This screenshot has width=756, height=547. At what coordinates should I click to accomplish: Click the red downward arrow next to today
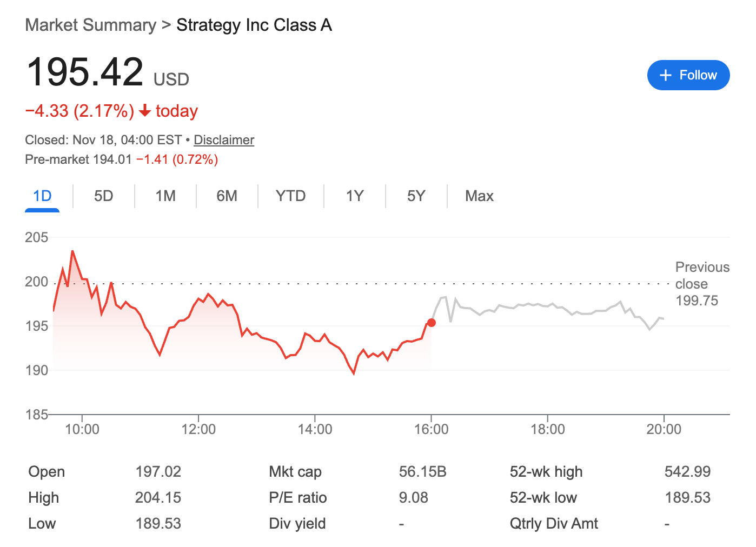click(144, 111)
